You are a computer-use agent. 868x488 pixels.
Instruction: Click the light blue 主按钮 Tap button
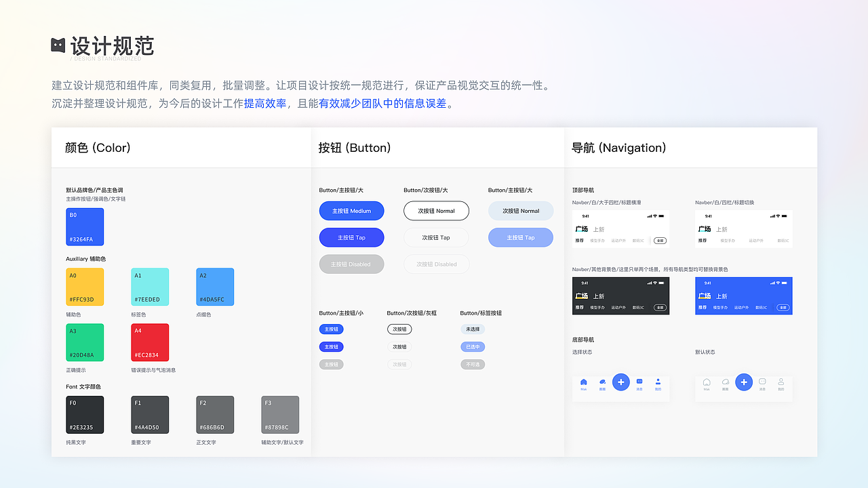(x=521, y=237)
